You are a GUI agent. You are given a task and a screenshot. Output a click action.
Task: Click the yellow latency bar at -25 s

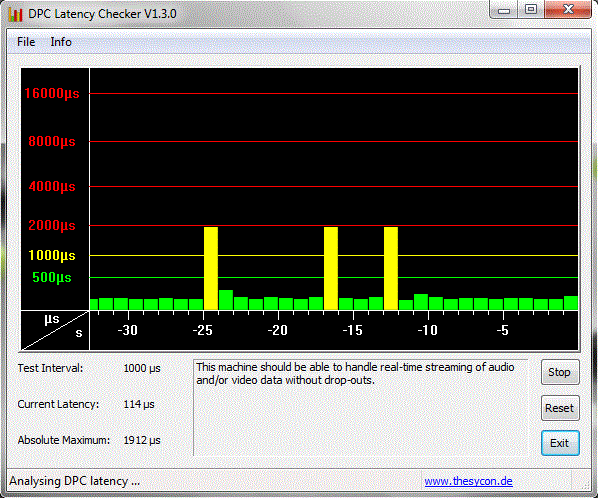tap(211, 268)
